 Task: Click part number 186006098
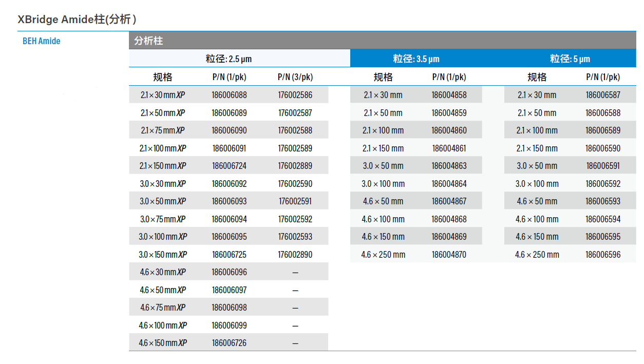click(x=229, y=308)
